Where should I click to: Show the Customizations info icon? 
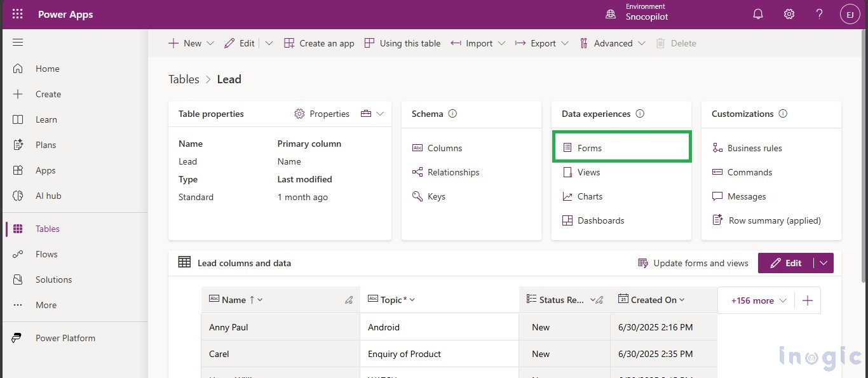[x=783, y=114]
